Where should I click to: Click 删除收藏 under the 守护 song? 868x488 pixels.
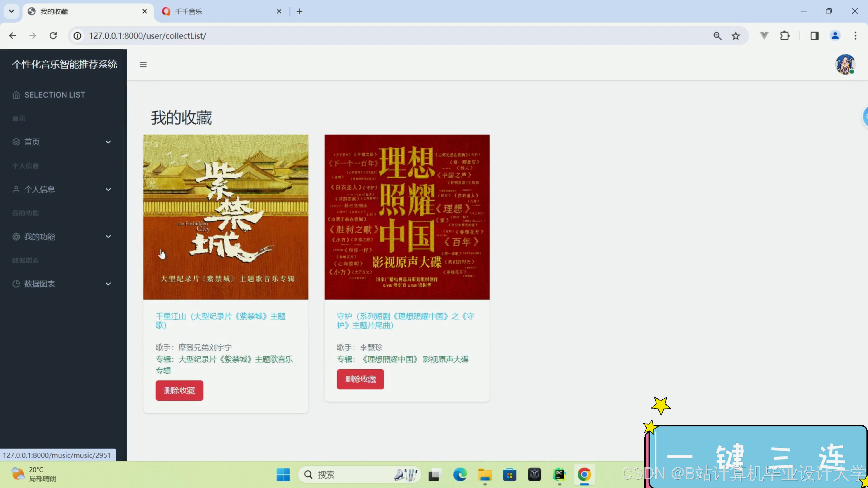point(360,379)
